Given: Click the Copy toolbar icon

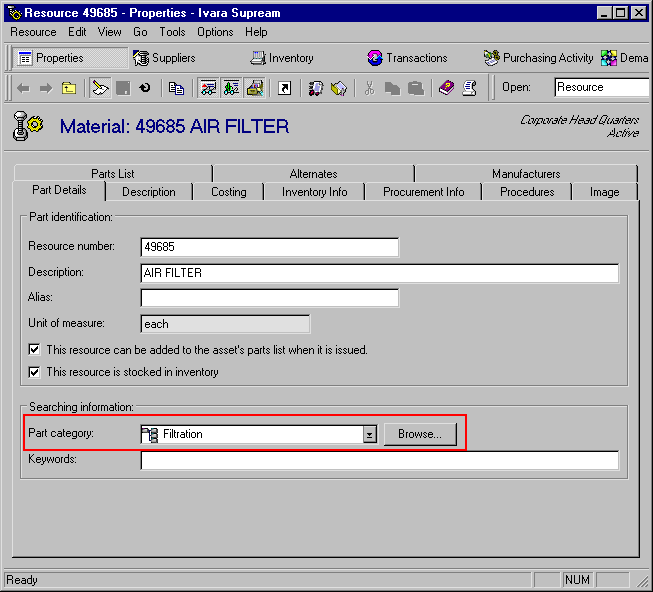Looking at the screenshot, I should point(392,88).
